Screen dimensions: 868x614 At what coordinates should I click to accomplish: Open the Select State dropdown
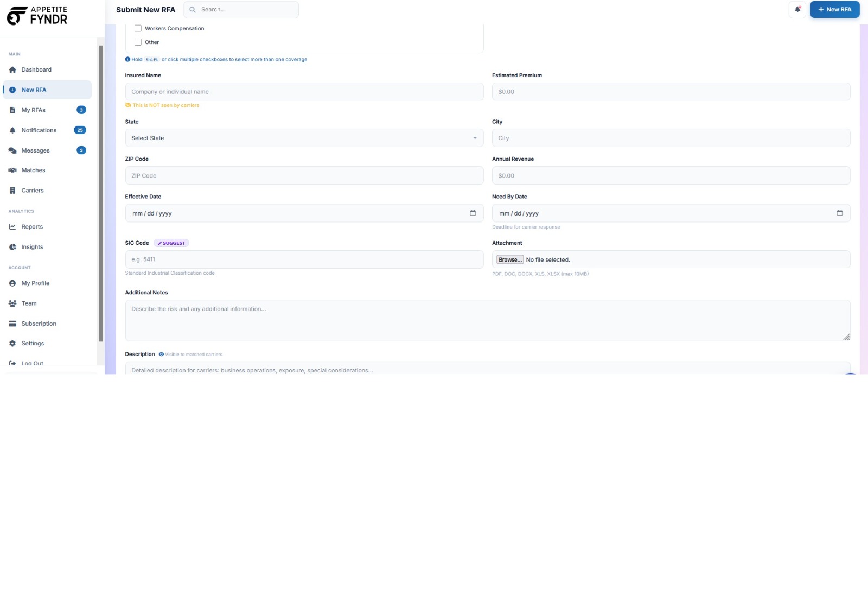[304, 138]
